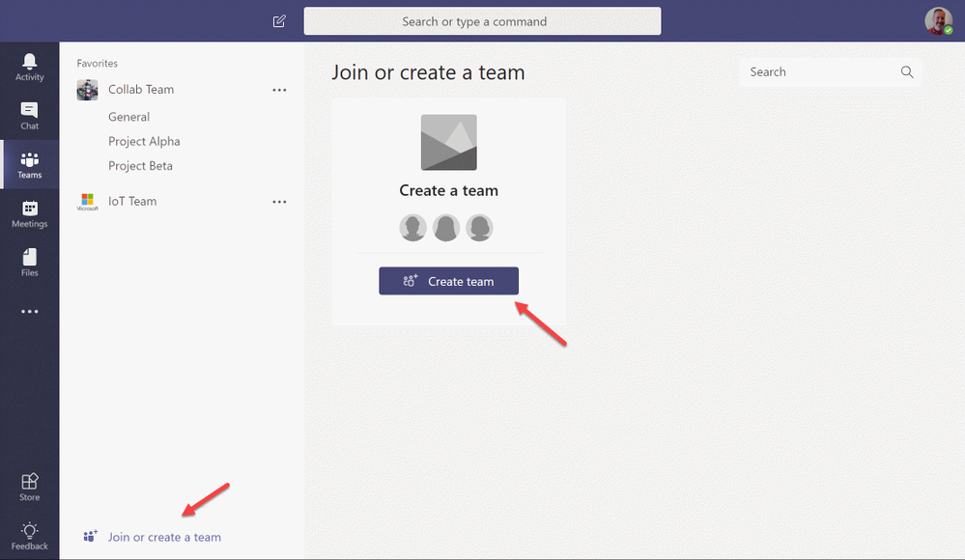Open more apps ellipsis in sidebar
Viewport: 965px width, 560px height.
point(30,312)
